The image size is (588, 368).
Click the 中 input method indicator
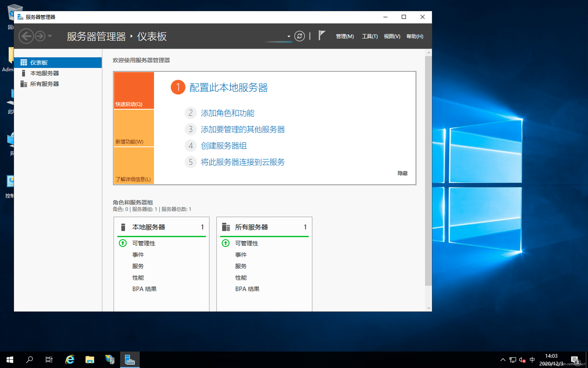(532, 359)
